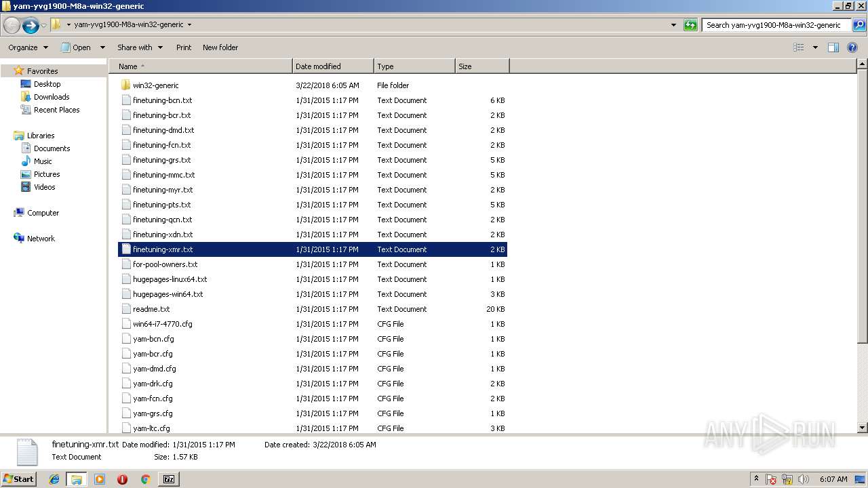The image size is (868, 488).
Task: Select the finetuning-dmd.txt file icon
Action: [x=125, y=130]
